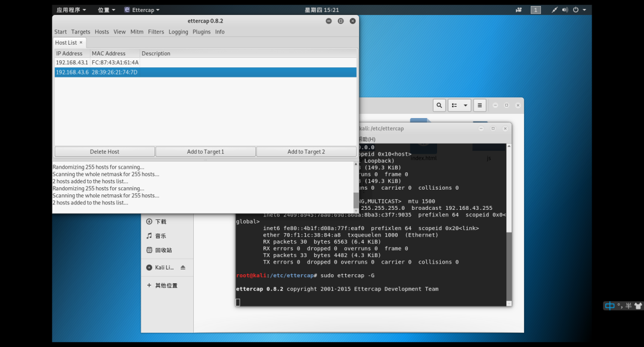This screenshot has height=347, width=644.
Task: Maximize the ettercap window
Action: coord(340,21)
